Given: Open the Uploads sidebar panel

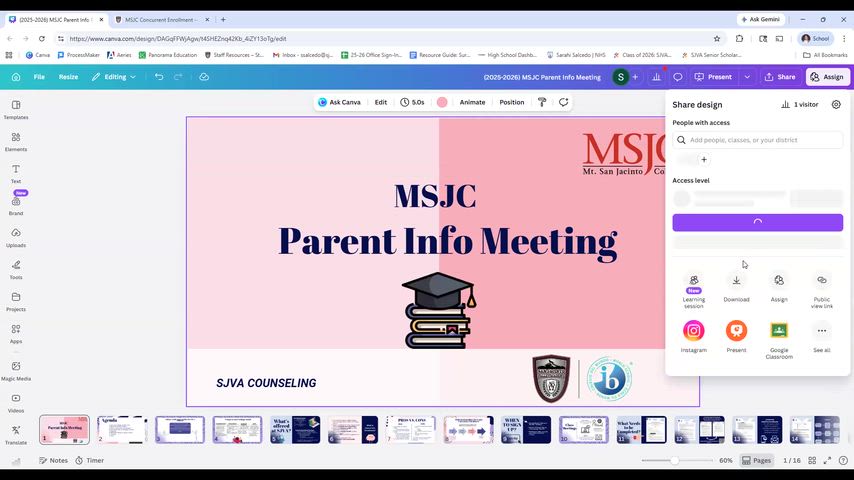Looking at the screenshot, I should point(16,238).
